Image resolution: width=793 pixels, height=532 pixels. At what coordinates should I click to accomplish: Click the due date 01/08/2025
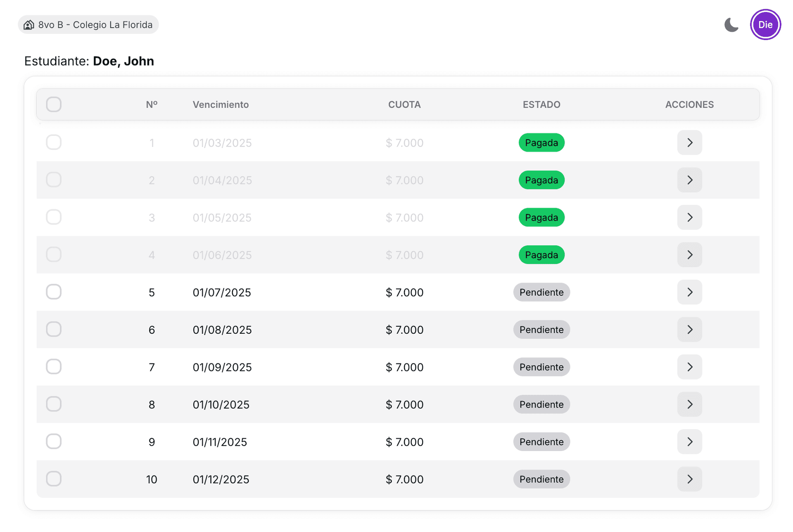coord(222,330)
